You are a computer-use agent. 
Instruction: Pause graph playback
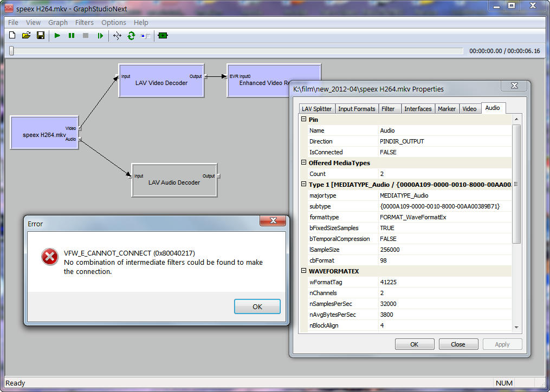pyautogui.click(x=72, y=36)
